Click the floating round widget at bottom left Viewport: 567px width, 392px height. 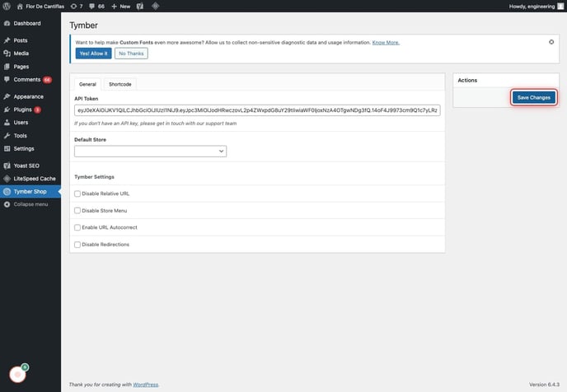tap(17, 374)
